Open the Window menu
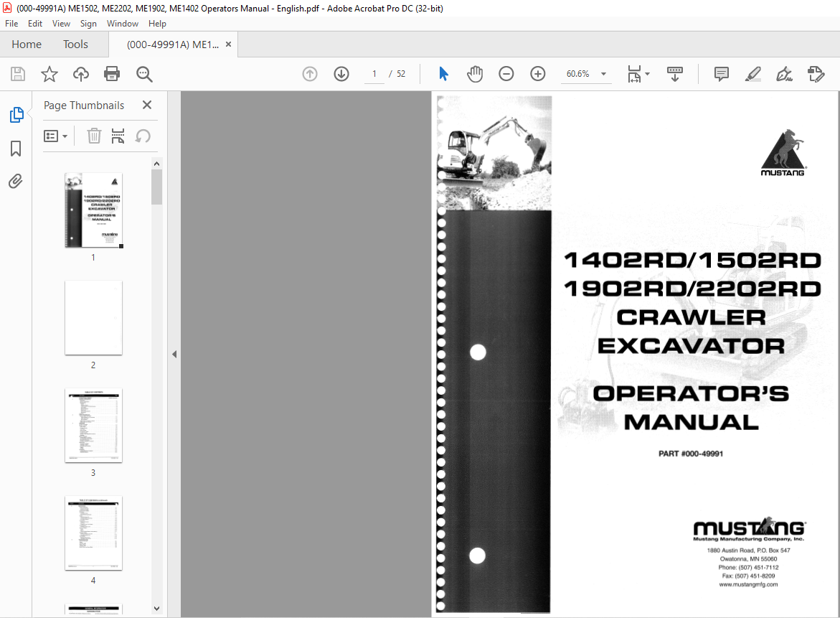This screenshot has height=618, width=840. pos(122,24)
